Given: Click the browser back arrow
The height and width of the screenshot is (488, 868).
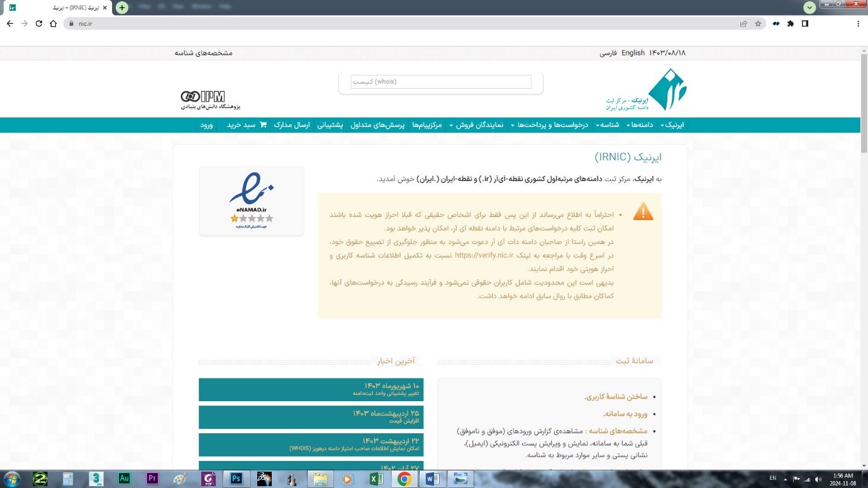Looking at the screenshot, I should click(x=9, y=23).
